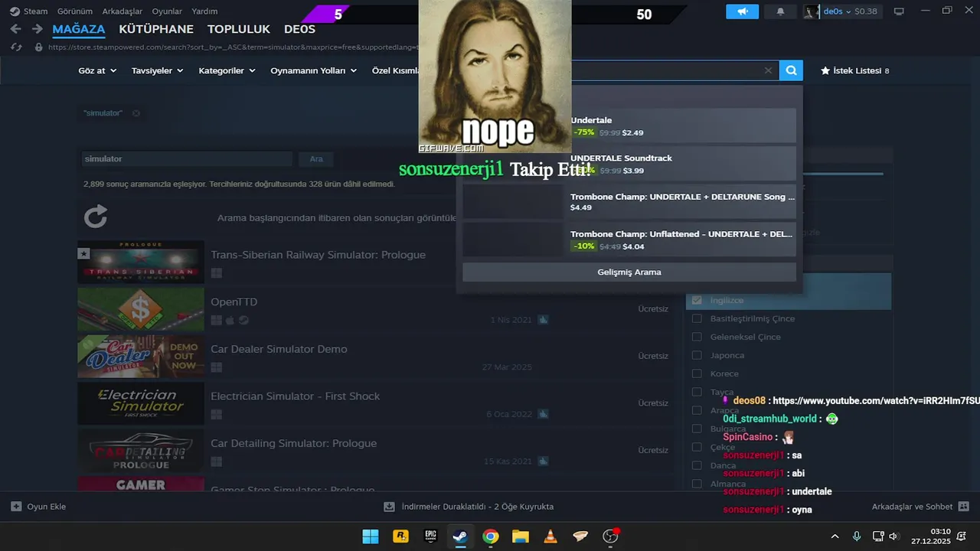Reload the store page
The height and width of the screenshot is (551, 980).
coord(16,47)
